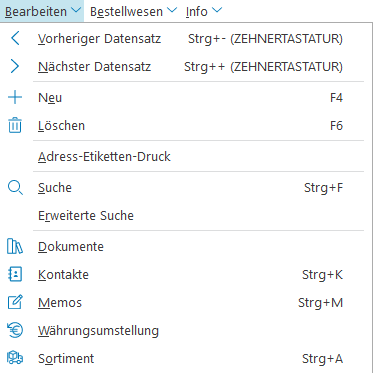Open the Info menu label
373x373 pixels.
click(x=197, y=11)
